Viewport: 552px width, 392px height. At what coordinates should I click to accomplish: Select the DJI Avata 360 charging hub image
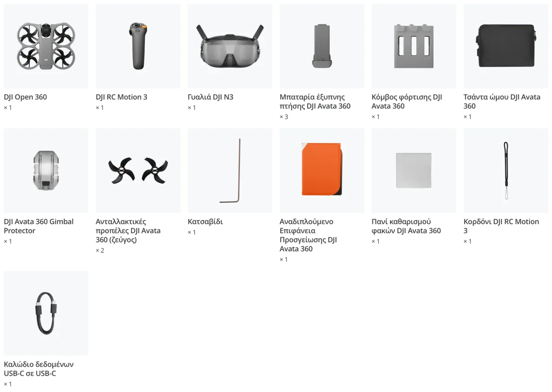pyautogui.click(x=414, y=46)
